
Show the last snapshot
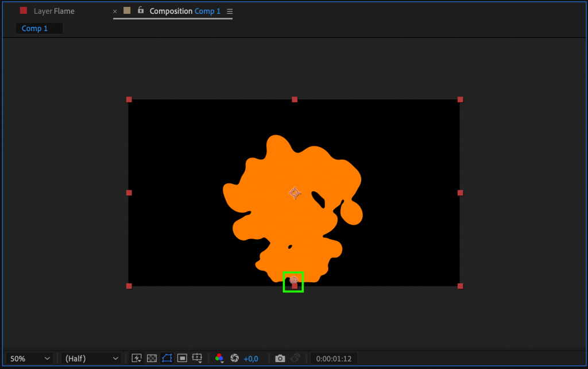click(295, 358)
